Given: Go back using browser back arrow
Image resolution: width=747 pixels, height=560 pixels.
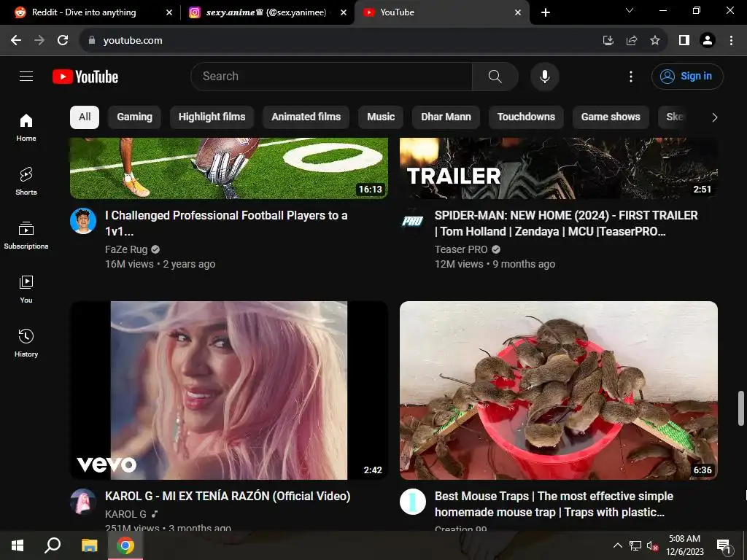Looking at the screenshot, I should point(16,41).
